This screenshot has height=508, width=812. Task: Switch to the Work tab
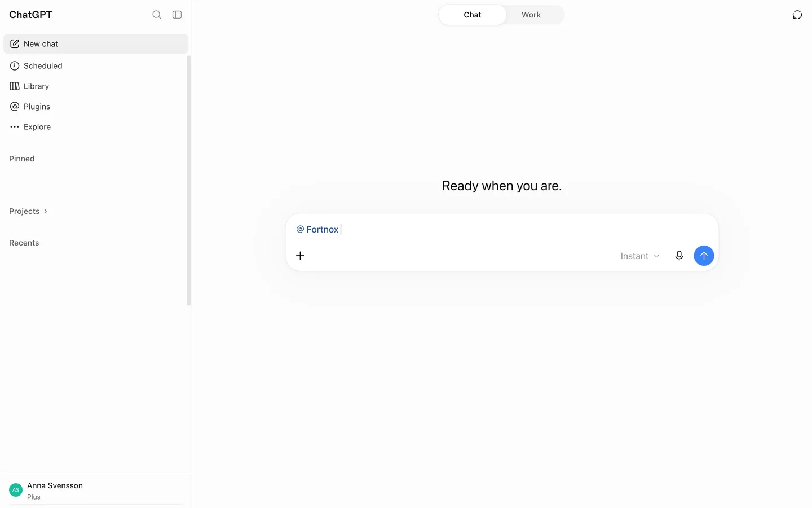[x=531, y=15]
